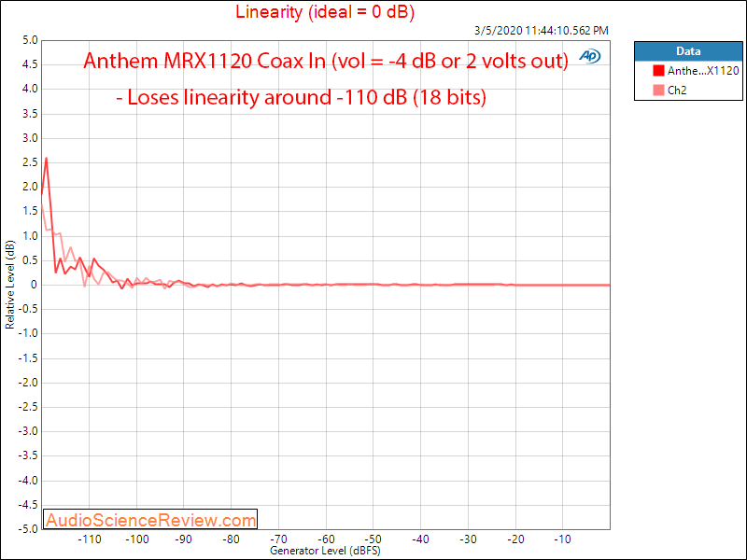Click the 2.0 tick on Relative Level axis
The width and height of the screenshot is (747, 560).
30,187
